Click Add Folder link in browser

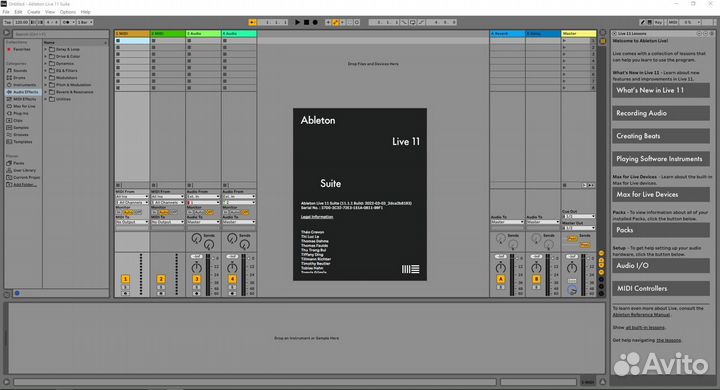pyautogui.click(x=24, y=185)
